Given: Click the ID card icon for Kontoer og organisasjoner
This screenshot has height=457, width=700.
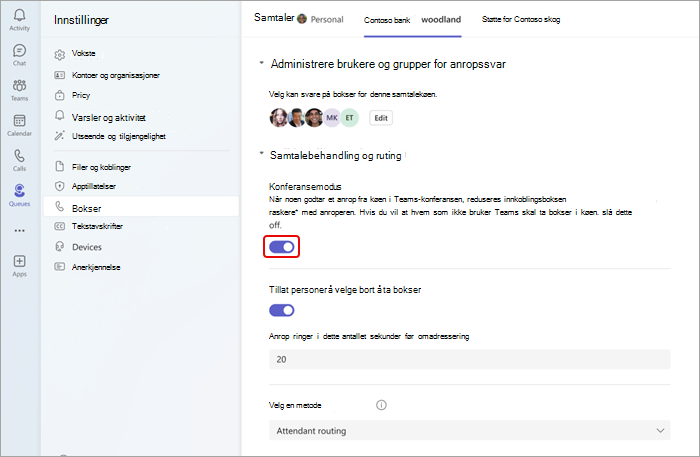Looking at the screenshot, I should [59, 75].
